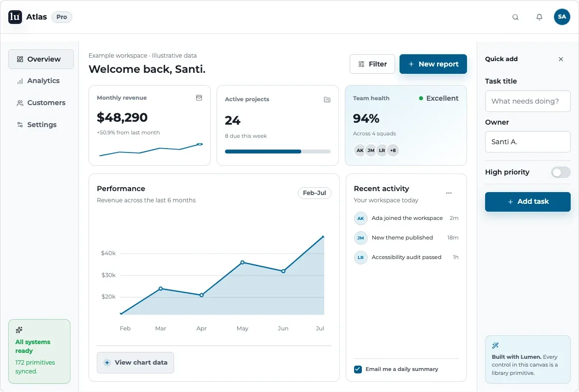This screenshot has height=392, width=579.
Task: Click the Settings sliders icon in sidebar
Action: click(20, 125)
